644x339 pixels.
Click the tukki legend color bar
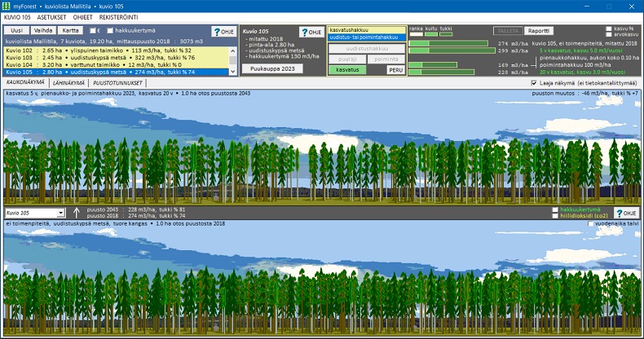tap(446, 34)
